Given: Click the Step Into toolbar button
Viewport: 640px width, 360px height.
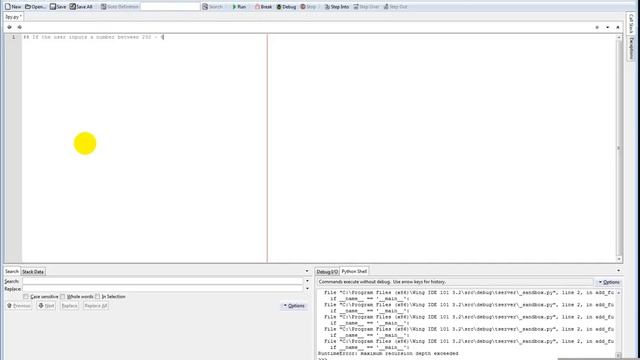Looking at the screenshot, I should [x=337, y=7].
